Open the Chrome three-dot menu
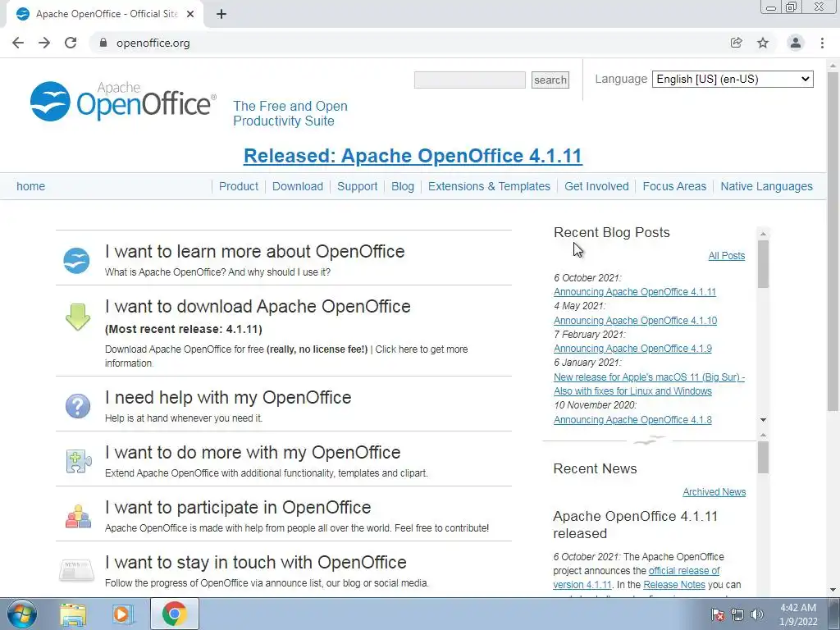 pos(822,43)
